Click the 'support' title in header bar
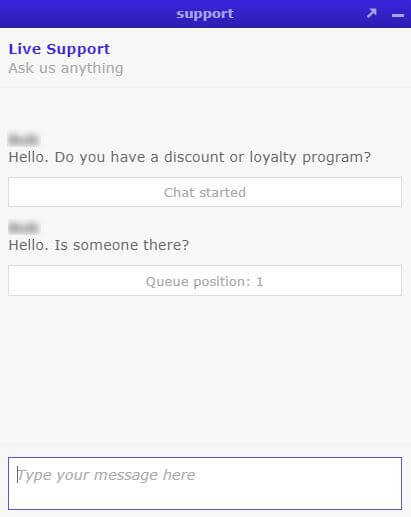Viewport: 411px width, 517px height. tap(205, 14)
